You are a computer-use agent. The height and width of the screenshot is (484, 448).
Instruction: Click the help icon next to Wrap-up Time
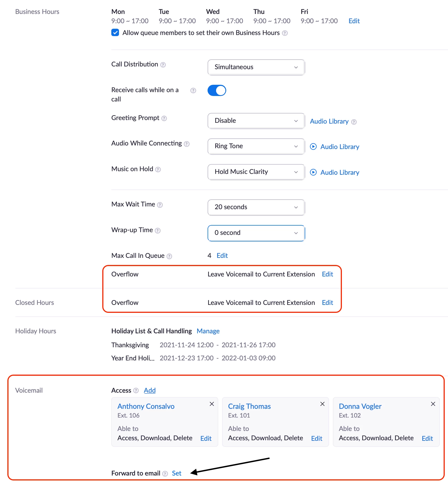click(x=158, y=231)
